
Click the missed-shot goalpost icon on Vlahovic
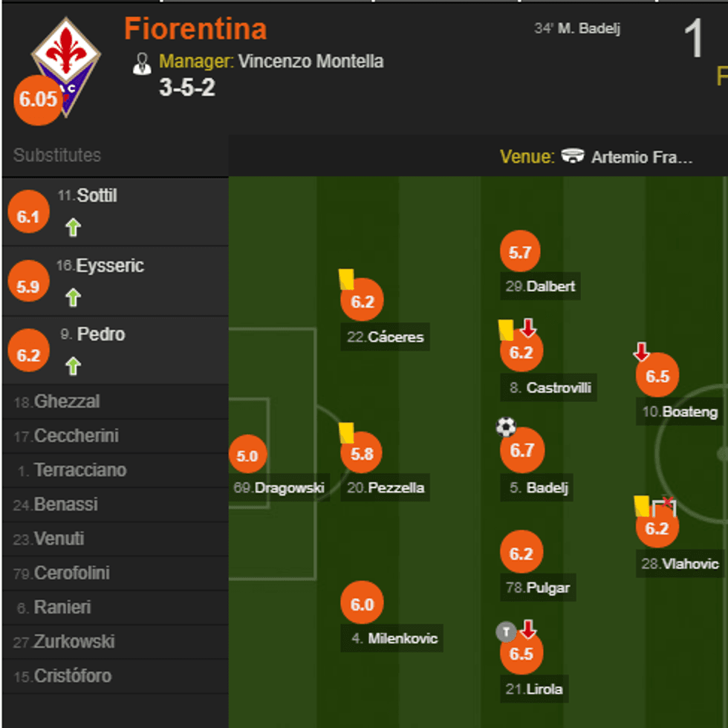pos(664,507)
